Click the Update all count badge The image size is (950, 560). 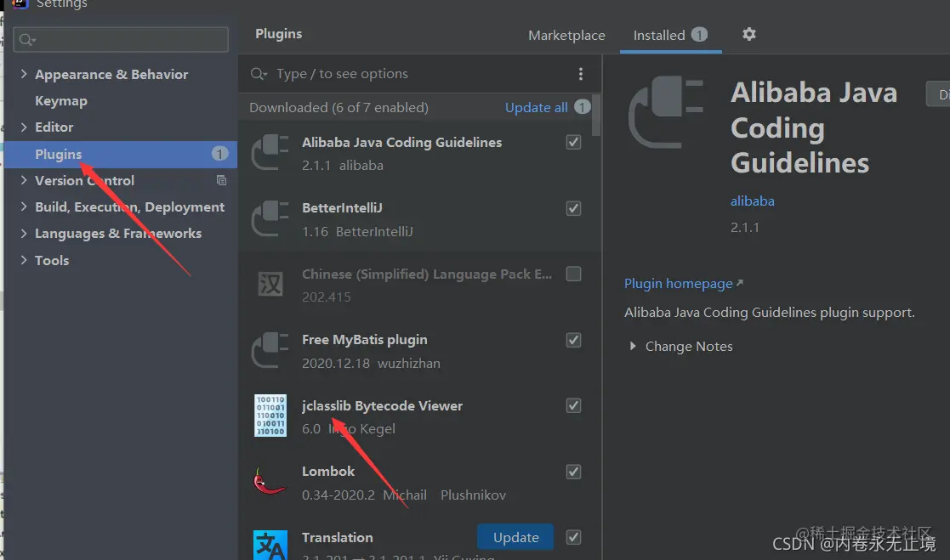click(583, 107)
